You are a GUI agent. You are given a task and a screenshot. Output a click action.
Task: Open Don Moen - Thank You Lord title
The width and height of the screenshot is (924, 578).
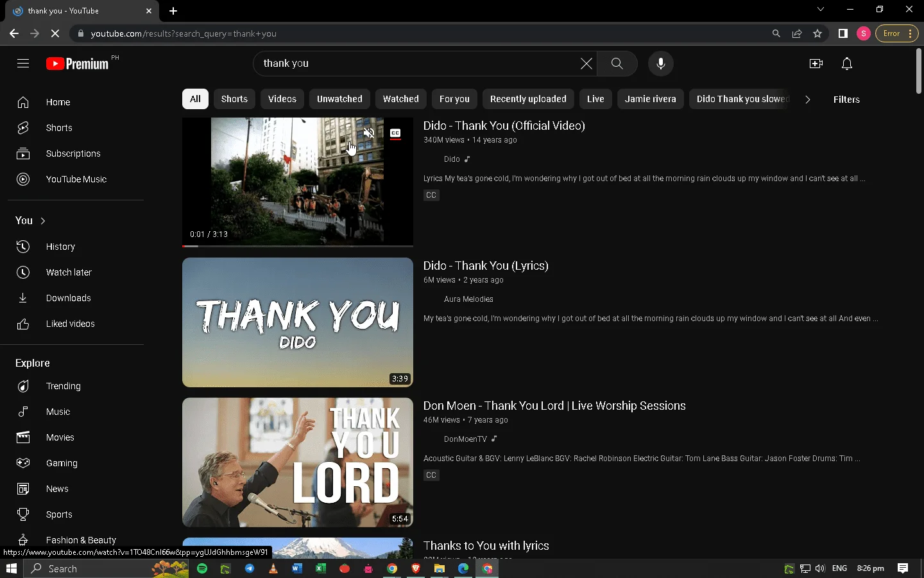point(554,406)
